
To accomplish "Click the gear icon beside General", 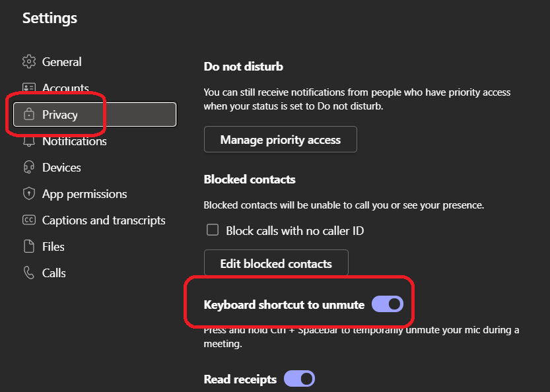I will point(28,62).
